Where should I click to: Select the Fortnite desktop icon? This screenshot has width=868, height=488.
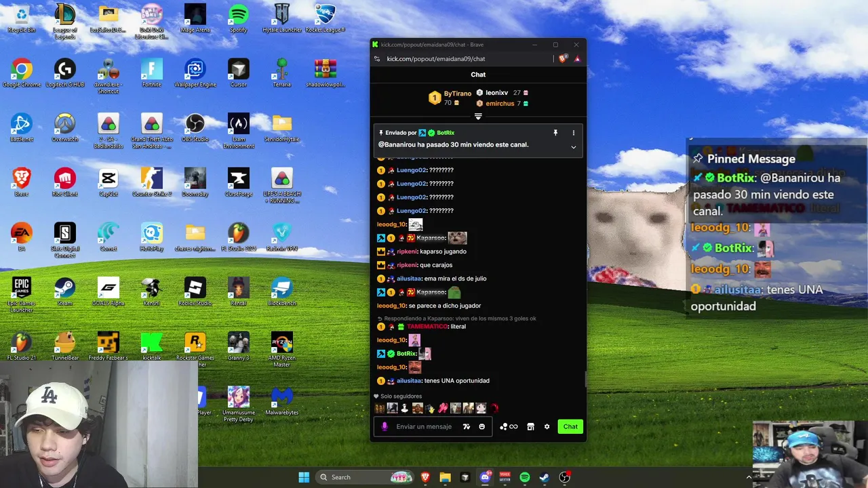[152, 73]
